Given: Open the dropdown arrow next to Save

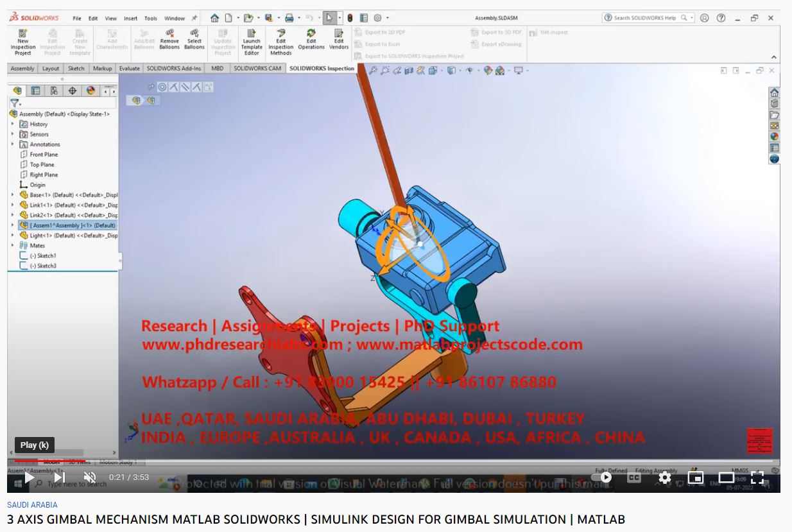Looking at the screenshot, I should [278, 18].
